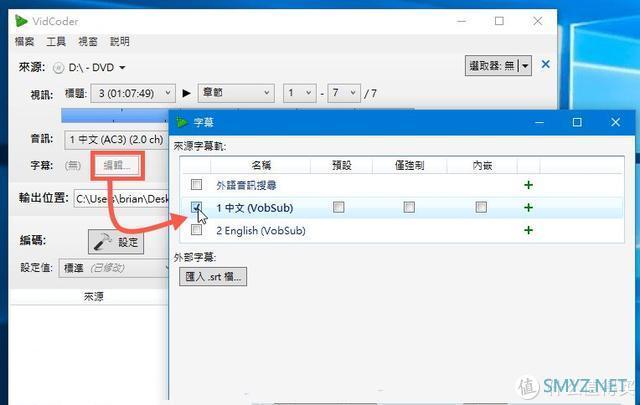Click the VidCoder logo in main title bar
This screenshot has width=640, height=405.
pyautogui.click(x=21, y=21)
